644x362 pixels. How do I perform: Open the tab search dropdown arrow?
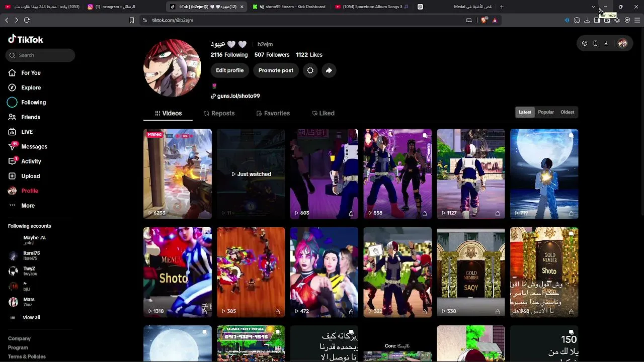click(593, 7)
